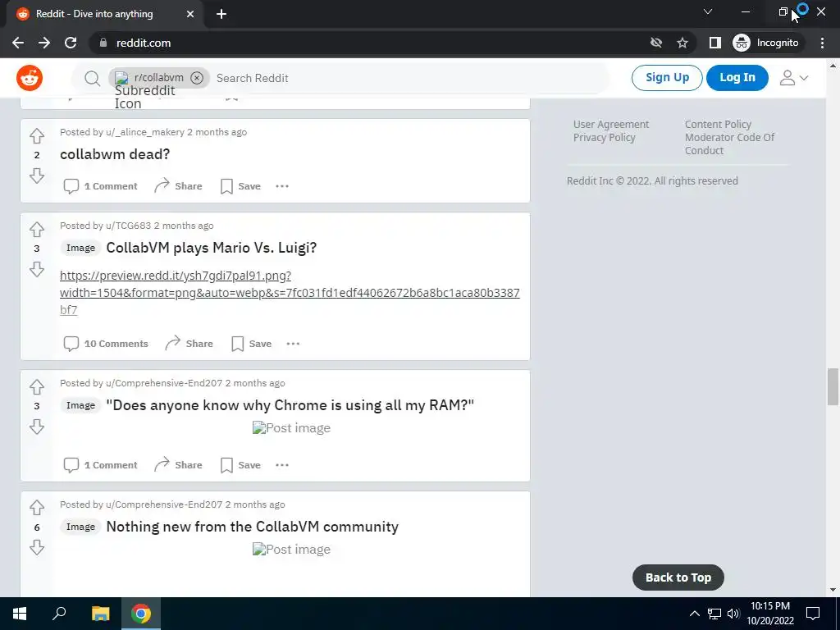Click the volume speaker tray icon
The width and height of the screenshot is (840, 630).
tap(733, 614)
